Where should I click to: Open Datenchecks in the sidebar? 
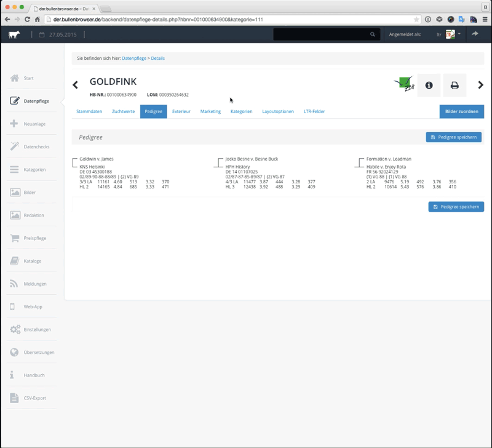click(36, 146)
